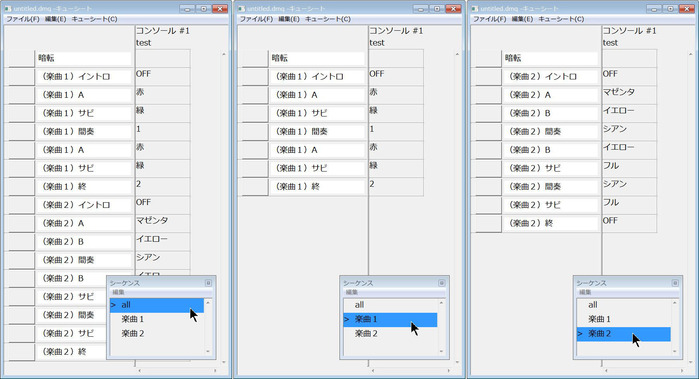Select the 'all' sequence in the middle window

391,305
